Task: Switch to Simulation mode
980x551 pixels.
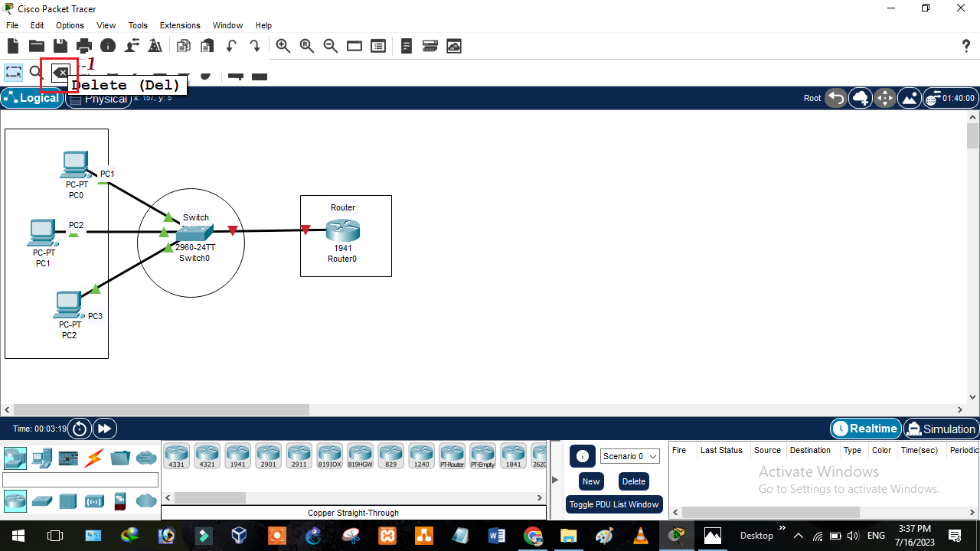Action: coord(940,429)
